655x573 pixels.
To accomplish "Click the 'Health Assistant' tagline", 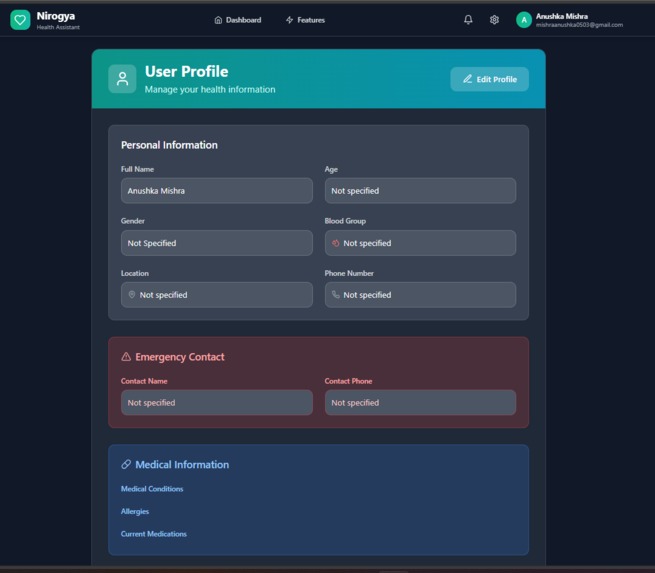I will click(x=58, y=27).
